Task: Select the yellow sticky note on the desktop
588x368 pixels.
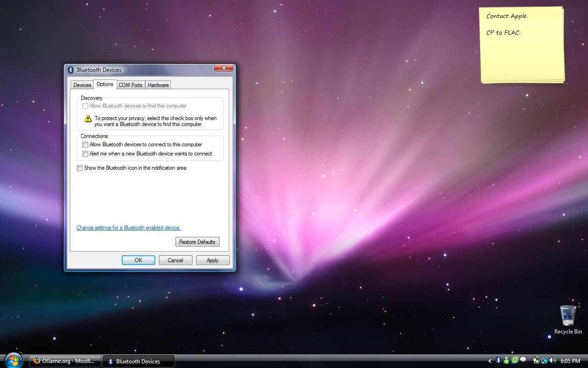Action: click(521, 44)
